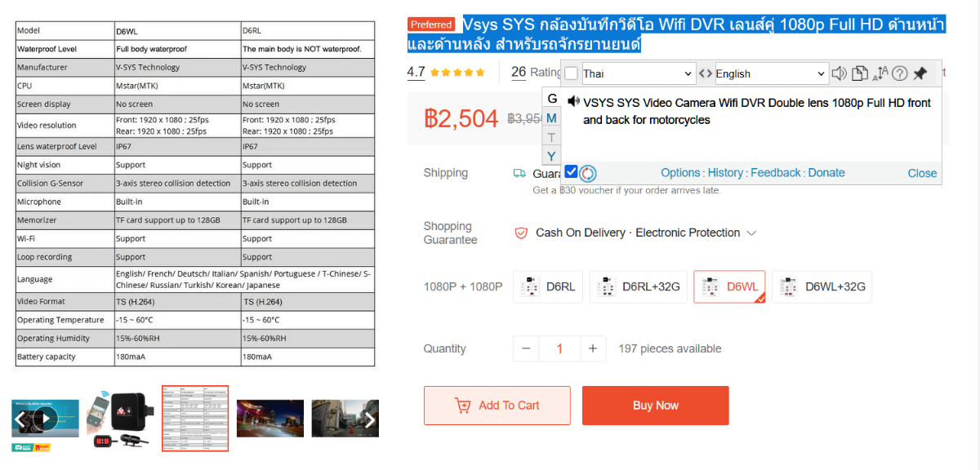Click the 4.7 star rating score

pos(416,72)
